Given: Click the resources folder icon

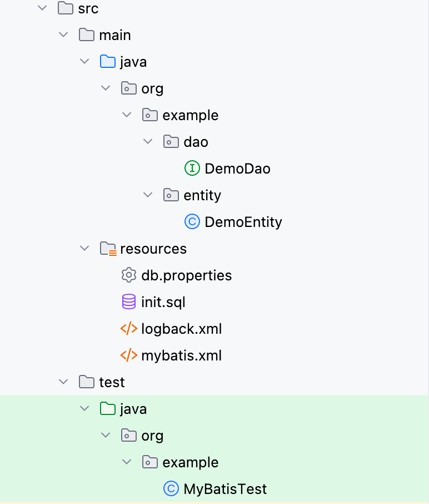Looking at the screenshot, I should click(x=108, y=249).
